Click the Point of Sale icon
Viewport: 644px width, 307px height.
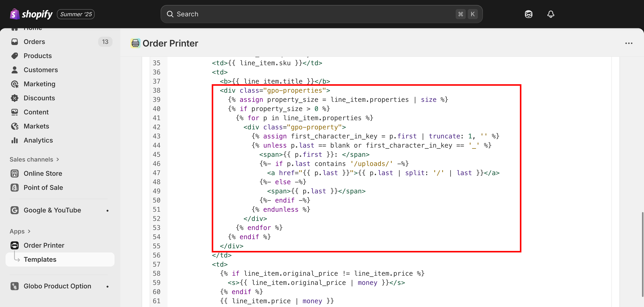15,187
